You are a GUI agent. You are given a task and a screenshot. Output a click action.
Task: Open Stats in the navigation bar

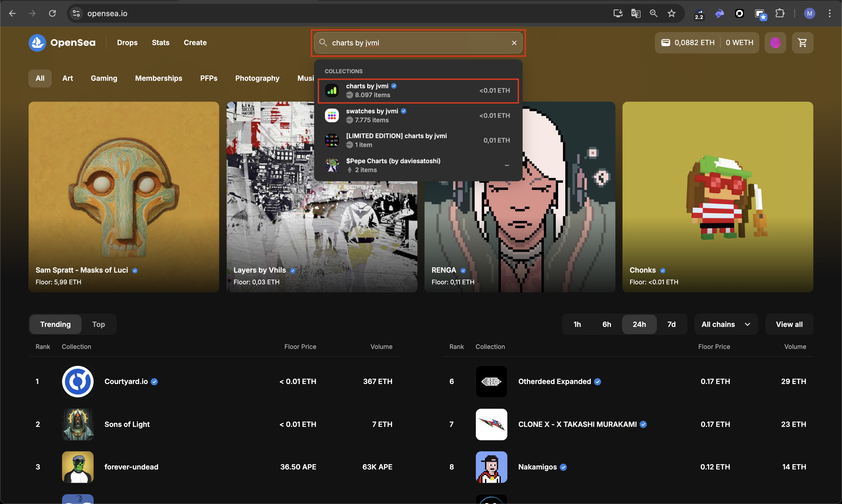(161, 43)
